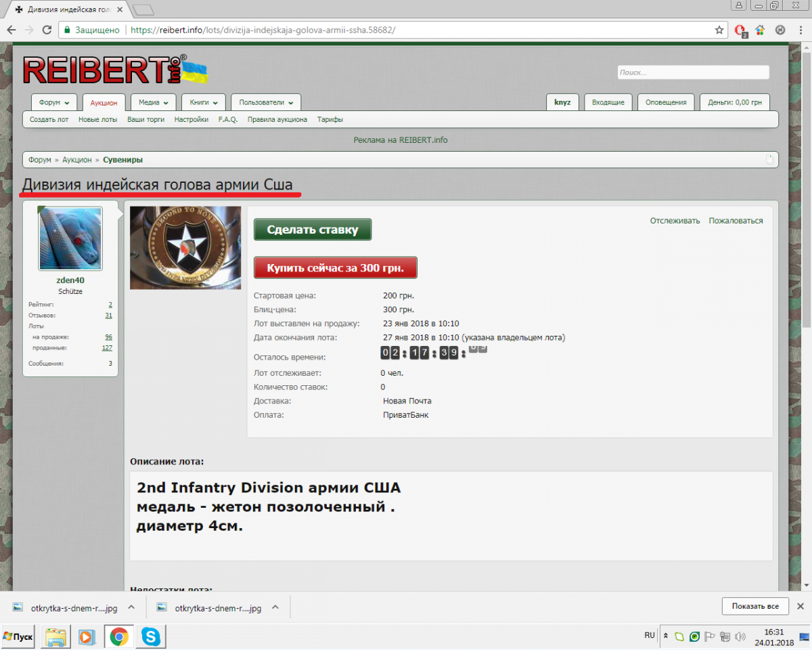The width and height of the screenshot is (812, 650).
Task: Open the Входящие inbox tab
Action: click(608, 102)
